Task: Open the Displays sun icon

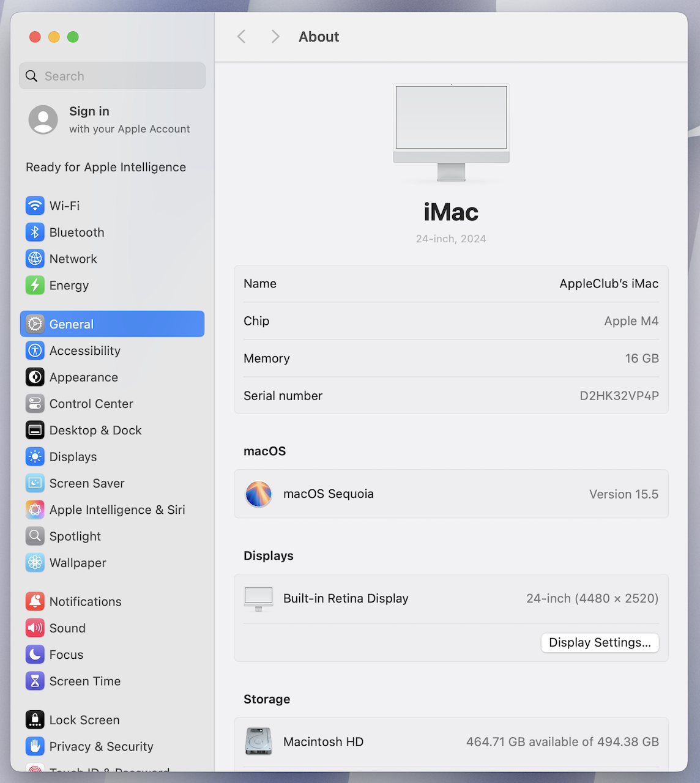Action: (x=35, y=456)
